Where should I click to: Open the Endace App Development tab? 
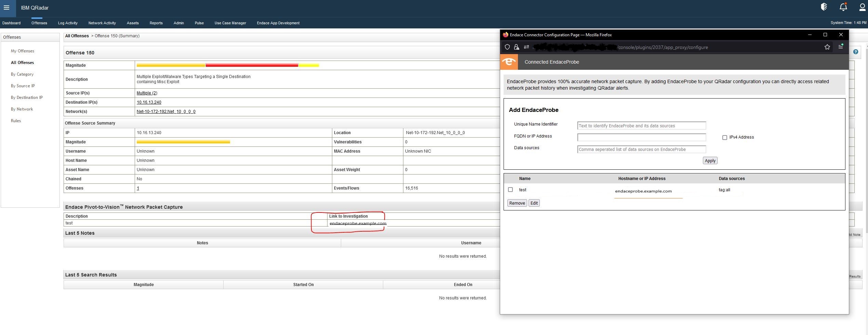pyautogui.click(x=278, y=23)
